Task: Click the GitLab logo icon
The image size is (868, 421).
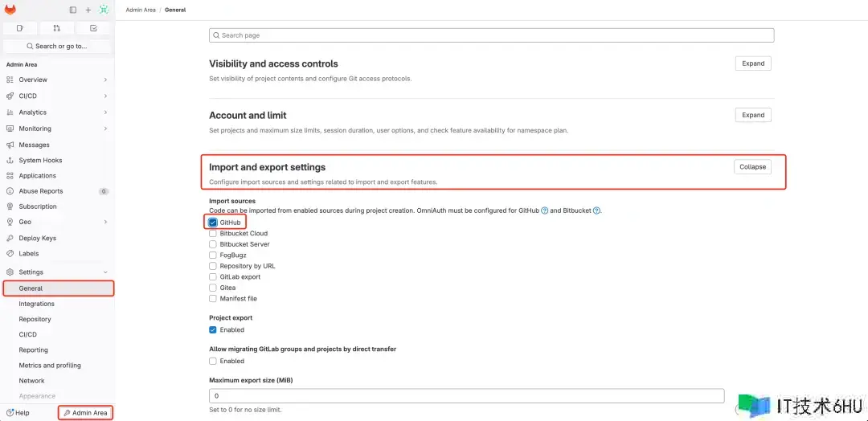Action: (x=10, y=10)
